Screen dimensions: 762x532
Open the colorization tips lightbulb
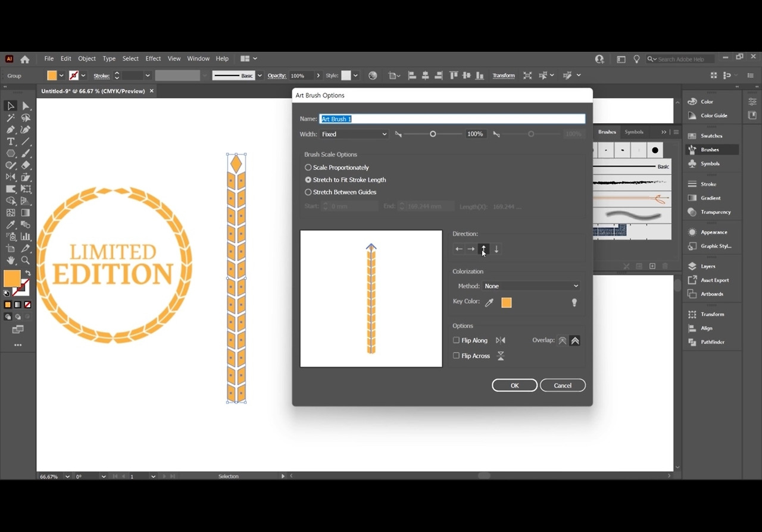pyautogui.click(x=574, y=302)
